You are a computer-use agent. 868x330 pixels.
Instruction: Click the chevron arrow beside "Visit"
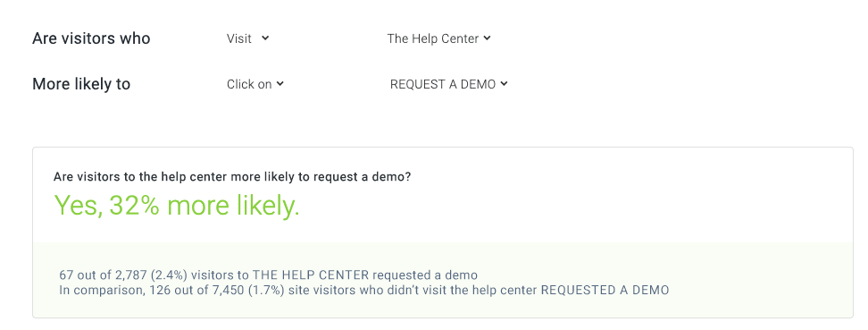click(x=265, y=38)
